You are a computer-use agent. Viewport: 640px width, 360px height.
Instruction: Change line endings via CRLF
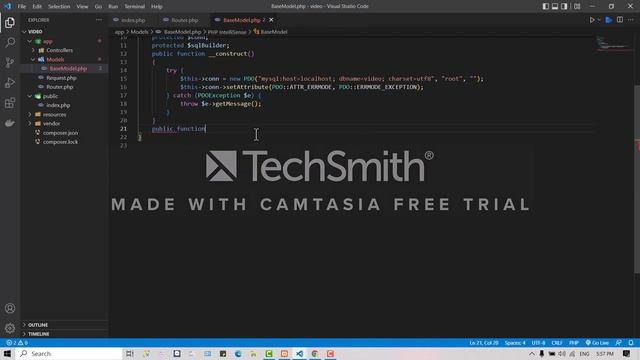coord(557,343)
